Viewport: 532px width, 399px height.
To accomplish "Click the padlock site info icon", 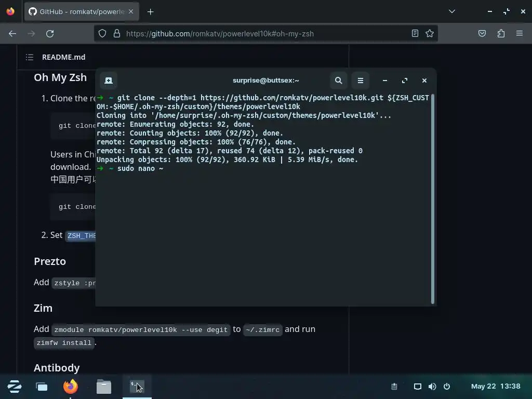I will (x=117, y=34).
